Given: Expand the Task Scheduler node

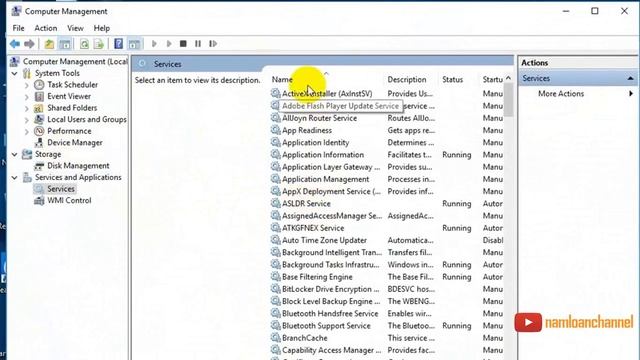Looking at the screenshot, I should point(27,85).
